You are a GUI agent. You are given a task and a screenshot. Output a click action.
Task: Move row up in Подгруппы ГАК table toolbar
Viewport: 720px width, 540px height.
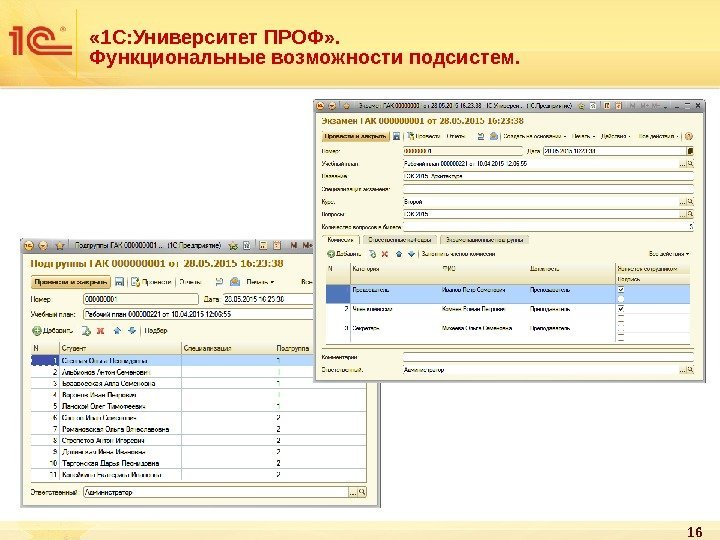pos(117,331)
